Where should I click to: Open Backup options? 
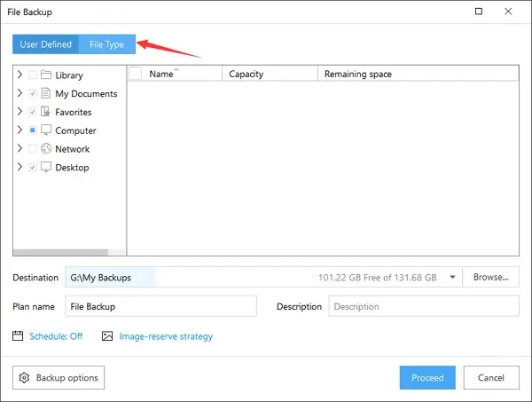click(59, 377)
